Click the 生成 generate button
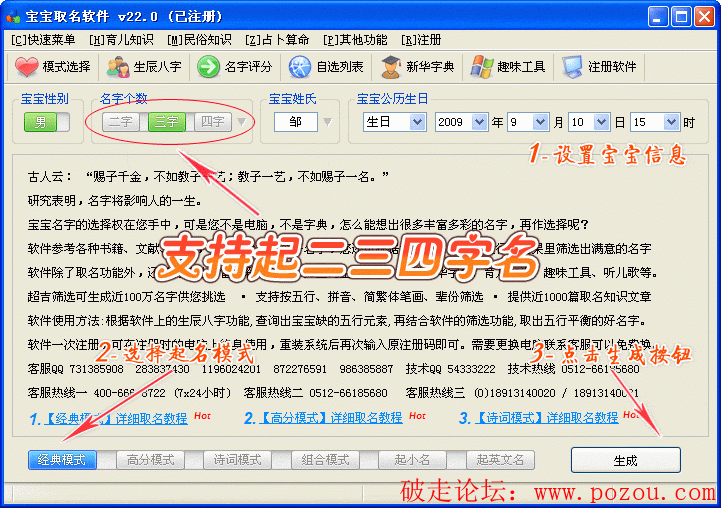This screenshot has width=721, height=508. (x=625, y=460)
